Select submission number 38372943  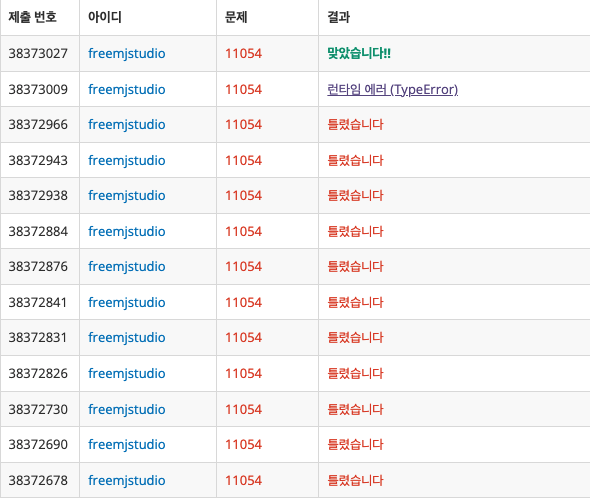38,161
